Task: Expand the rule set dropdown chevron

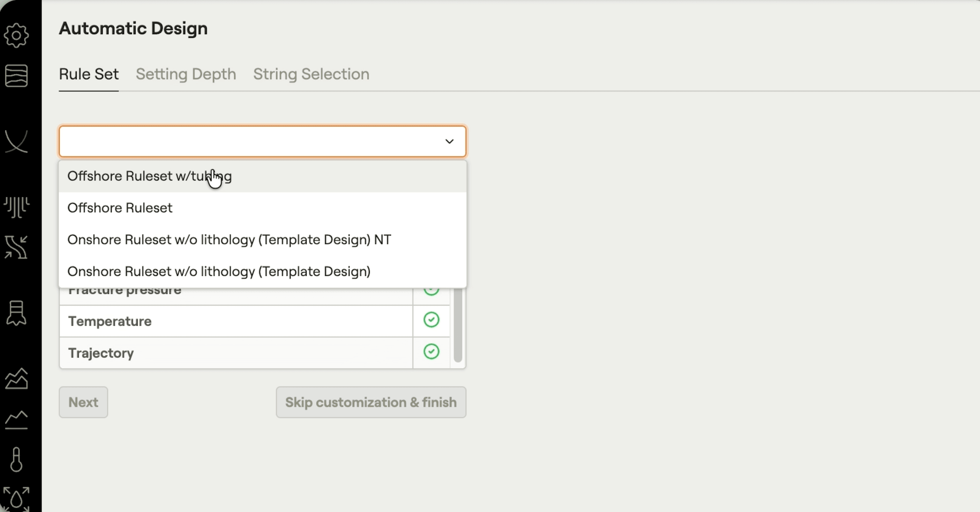Action: (x=449, y=142)
